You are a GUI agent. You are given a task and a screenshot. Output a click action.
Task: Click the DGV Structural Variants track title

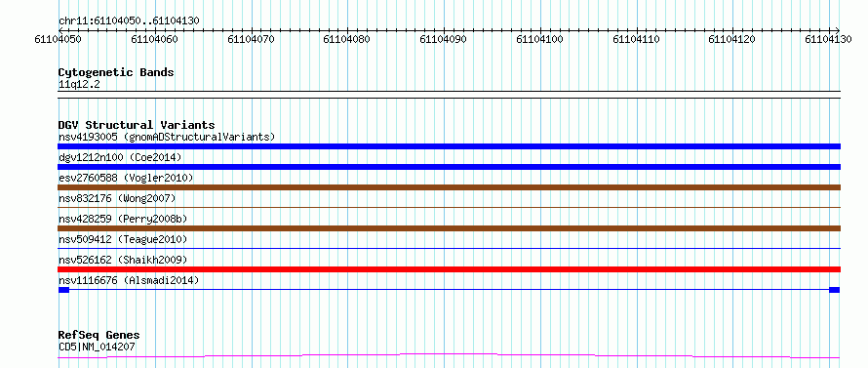tap(137, 125)
